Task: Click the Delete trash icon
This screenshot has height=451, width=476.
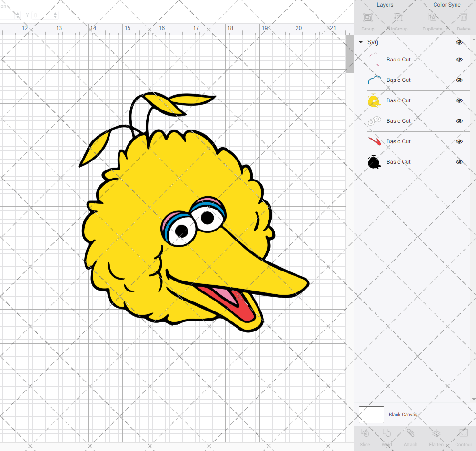Action: pos(464,18)
